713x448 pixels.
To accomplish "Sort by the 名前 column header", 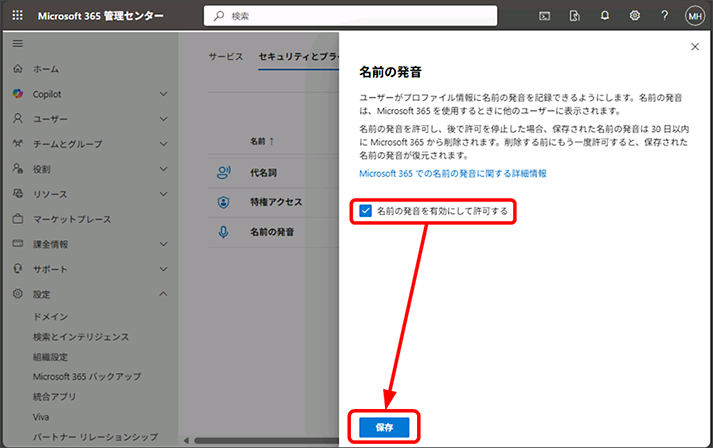I will tap(262, 141).
